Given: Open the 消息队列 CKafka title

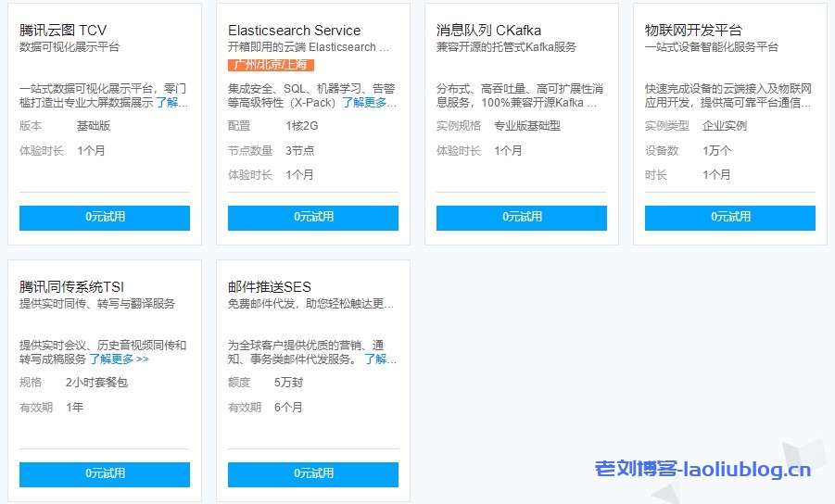Looking at the screenshot, I should [x=488, y=31].
